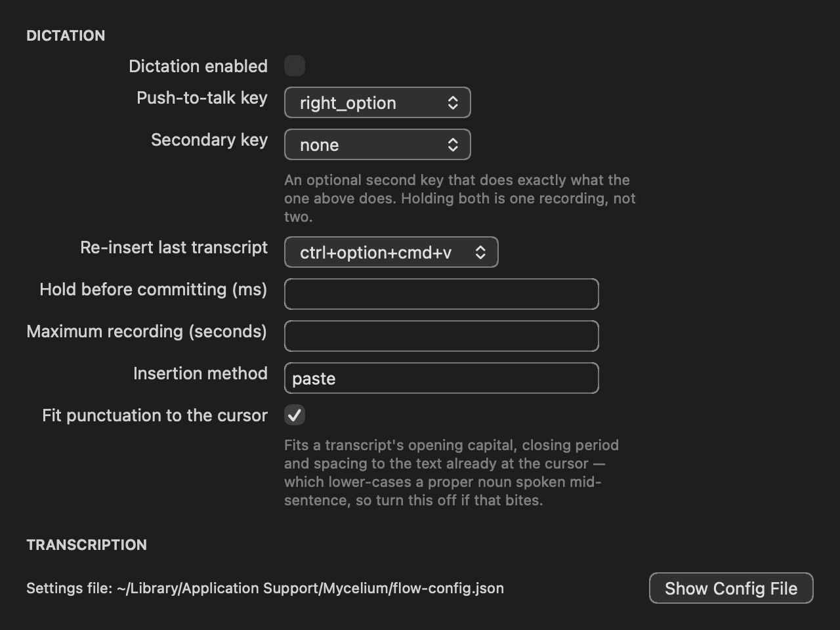Click the Hold before committing (ms) label
The width and height of the screenshot is (840, 630).
154,289
